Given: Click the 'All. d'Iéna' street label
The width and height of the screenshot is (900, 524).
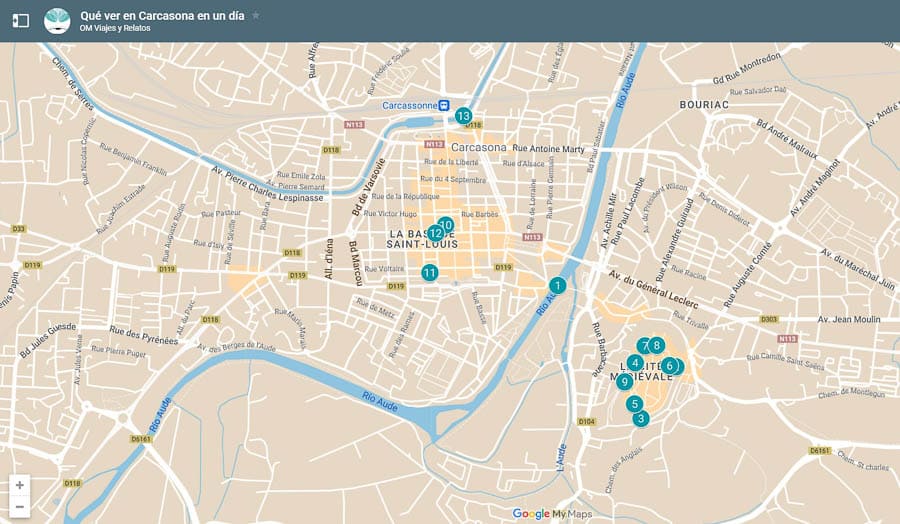Looking at the screenshot, I should [x=329, y=259].
